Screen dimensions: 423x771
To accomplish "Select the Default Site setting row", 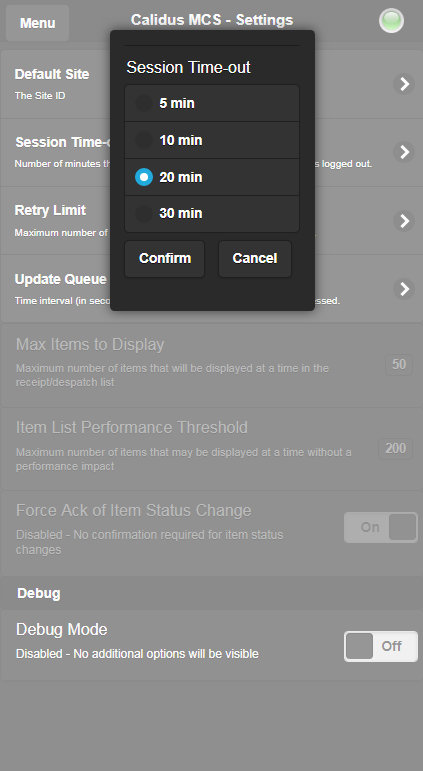I will pos(212,84).
